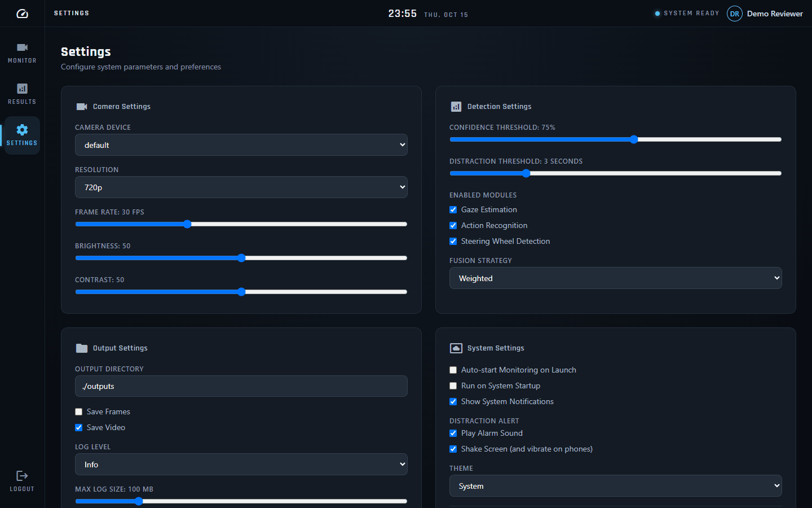Click the Distraction Threshold slider handle

tap(526, 173)
